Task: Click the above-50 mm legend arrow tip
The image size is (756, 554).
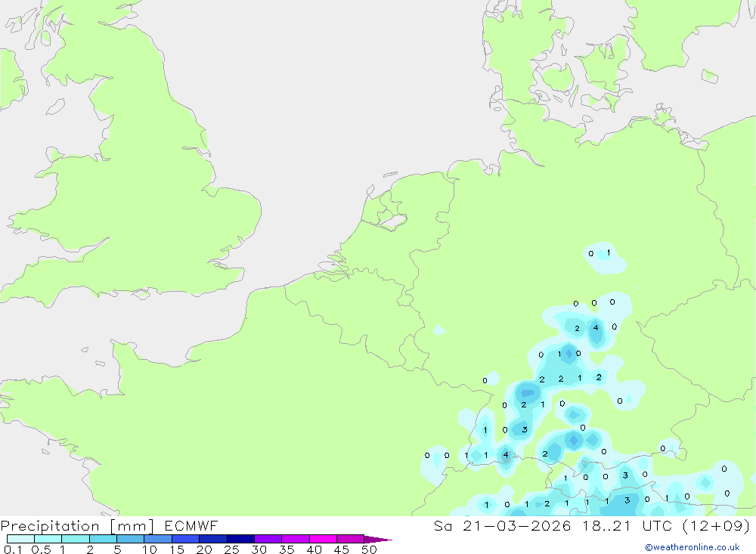Action: [x=378, y=539]
